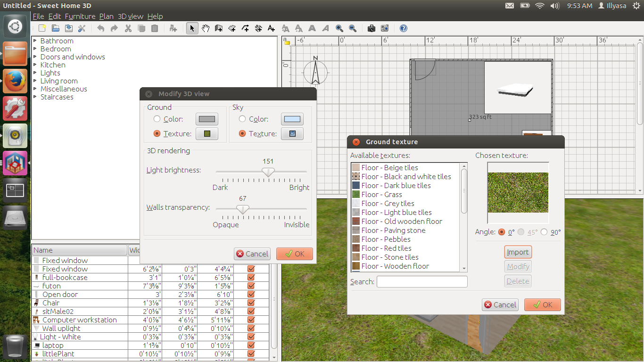Select the 0° angle radio button
The image size is (644, 362).
[x=501, y=232]
